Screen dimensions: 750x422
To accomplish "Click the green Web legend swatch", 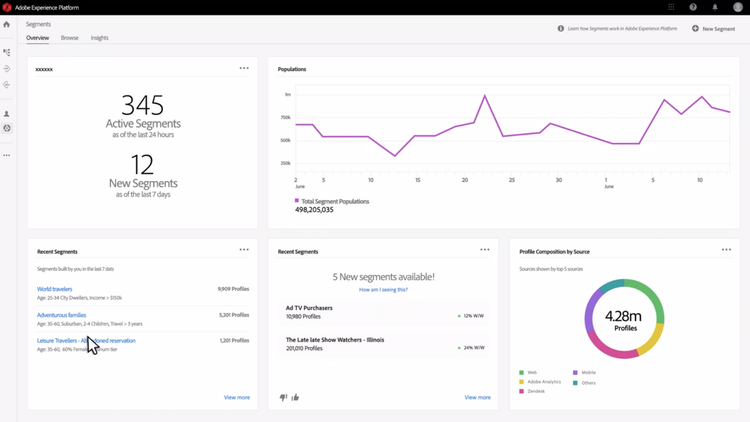I will [x=522, y=372].
